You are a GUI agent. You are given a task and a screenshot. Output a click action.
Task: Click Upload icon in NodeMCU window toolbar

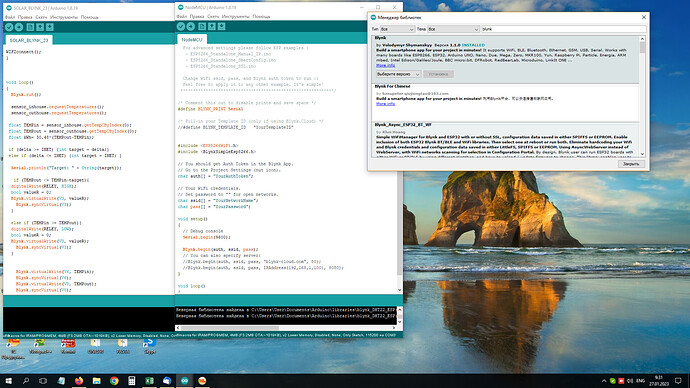[191, 26]
